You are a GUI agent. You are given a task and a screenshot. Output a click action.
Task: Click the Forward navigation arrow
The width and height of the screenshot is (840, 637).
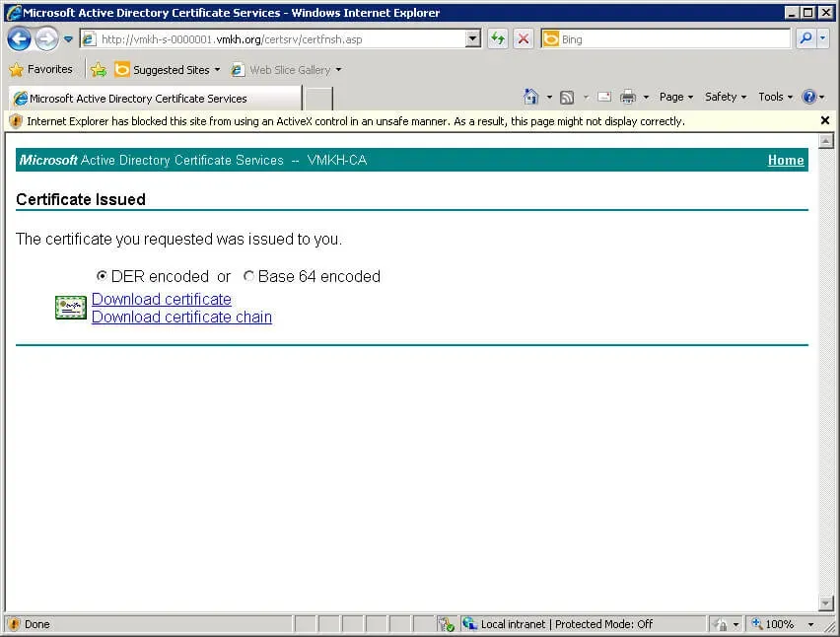point(47,39)
